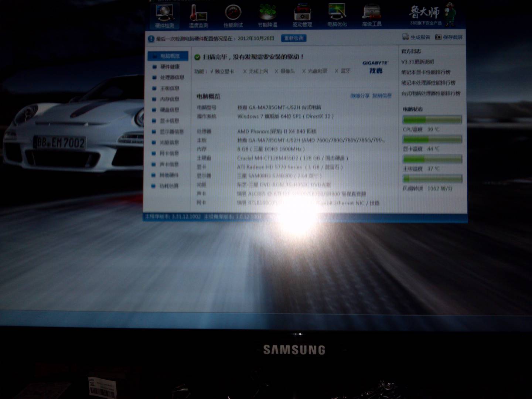Open the V3.31更新说明 link
The image size is (532, 399).
pyautogui.click(x=418, y=62)
